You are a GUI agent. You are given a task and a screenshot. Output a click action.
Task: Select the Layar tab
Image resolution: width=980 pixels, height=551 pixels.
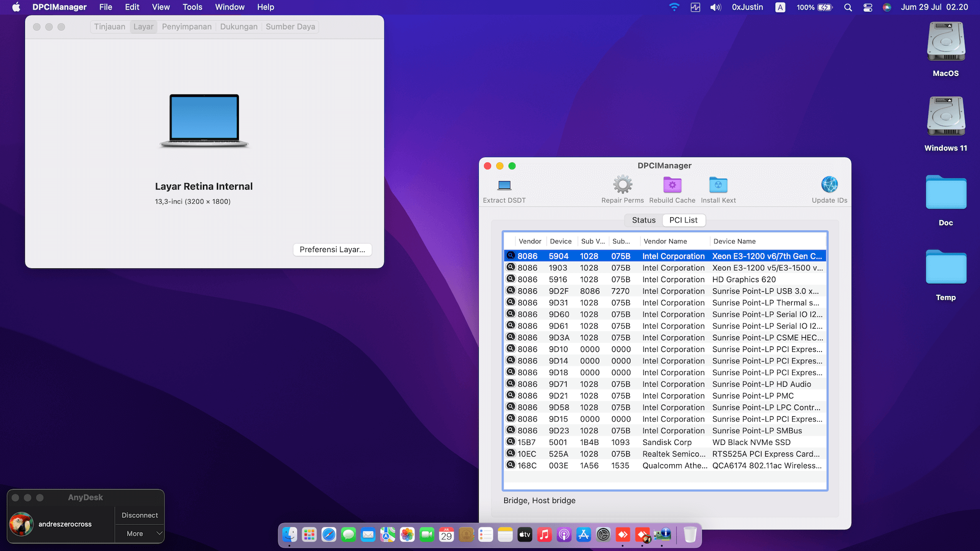[143, 27]
